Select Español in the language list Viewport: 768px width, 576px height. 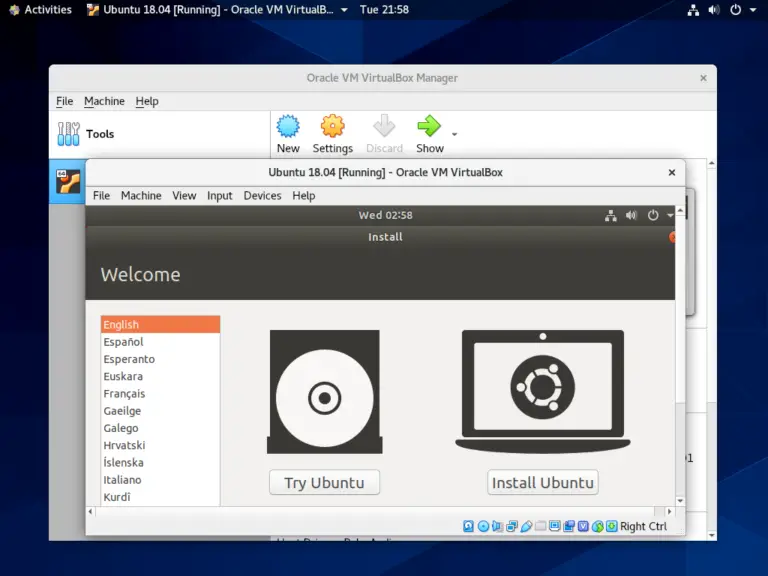point(160,342)
